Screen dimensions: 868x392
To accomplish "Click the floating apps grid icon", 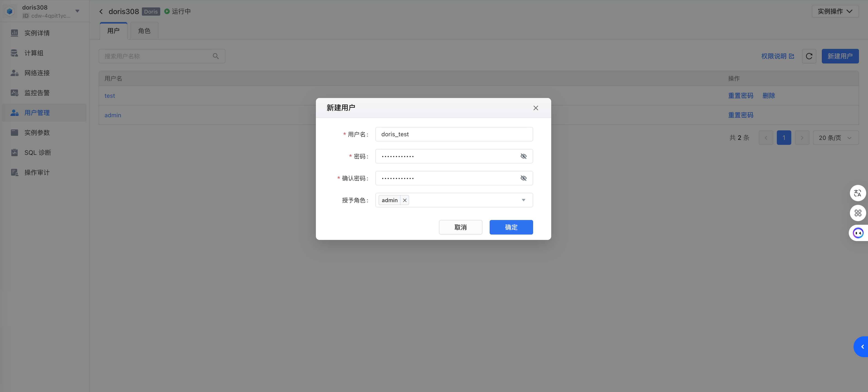I will (x=858, y=213).
